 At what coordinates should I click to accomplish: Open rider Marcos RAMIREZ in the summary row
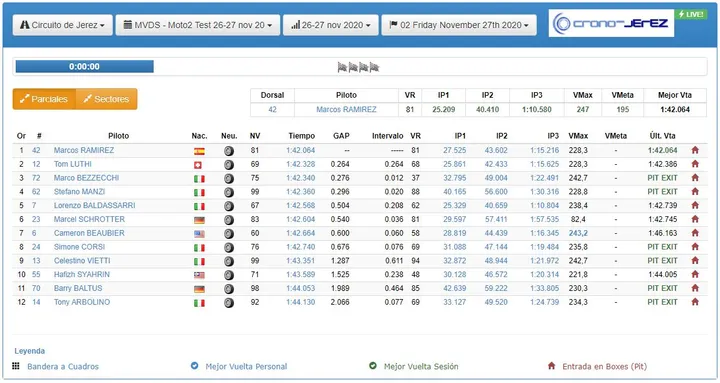(x=346, y=109)
